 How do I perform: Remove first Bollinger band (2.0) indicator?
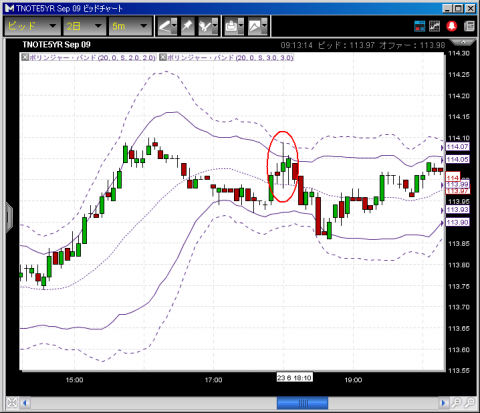25,57
